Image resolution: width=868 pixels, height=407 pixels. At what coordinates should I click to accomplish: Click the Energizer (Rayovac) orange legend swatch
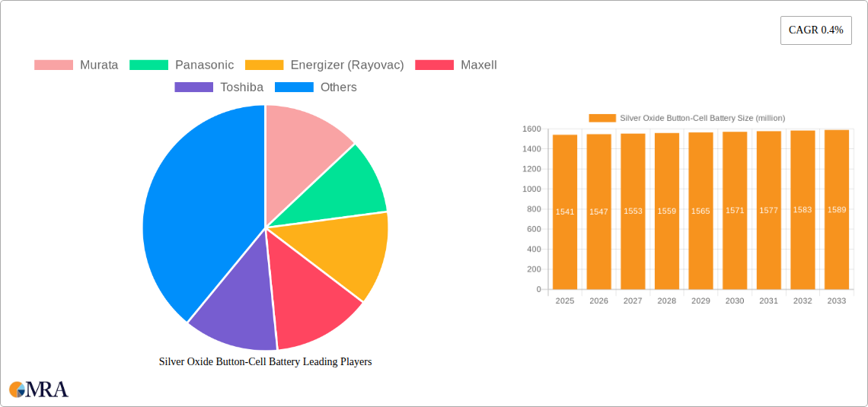pos(265,65)
